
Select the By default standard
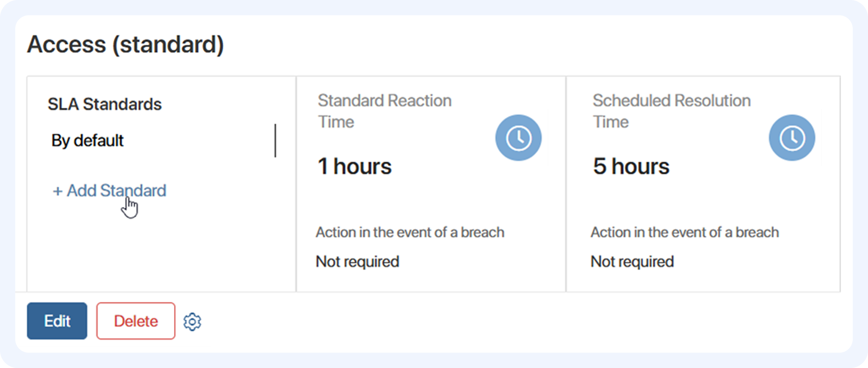click(x=88, y=140)
